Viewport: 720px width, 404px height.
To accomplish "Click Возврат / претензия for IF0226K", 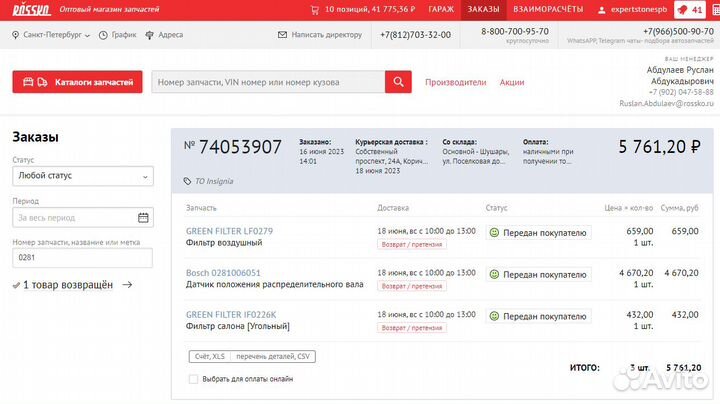I will click(x=412, y=328).
